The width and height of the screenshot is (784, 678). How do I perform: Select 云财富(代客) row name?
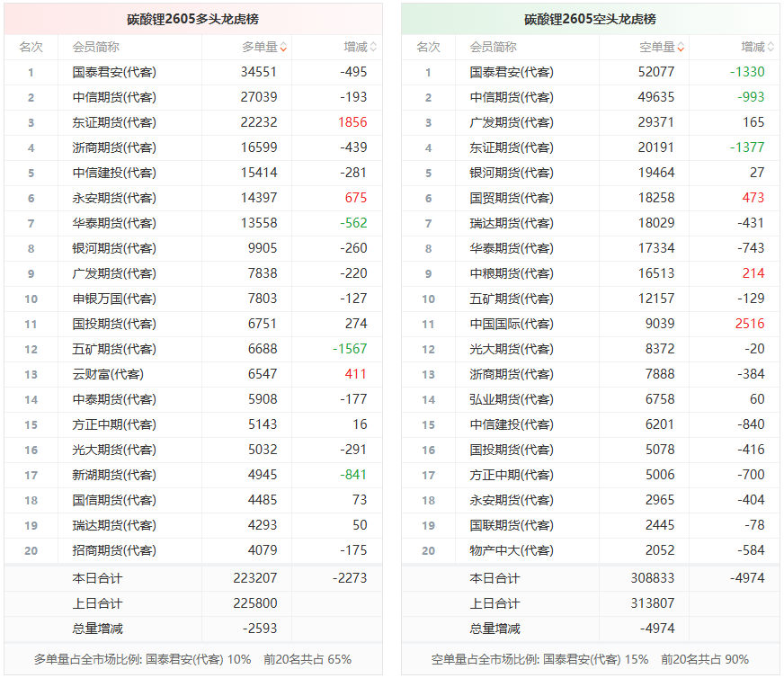108,374
